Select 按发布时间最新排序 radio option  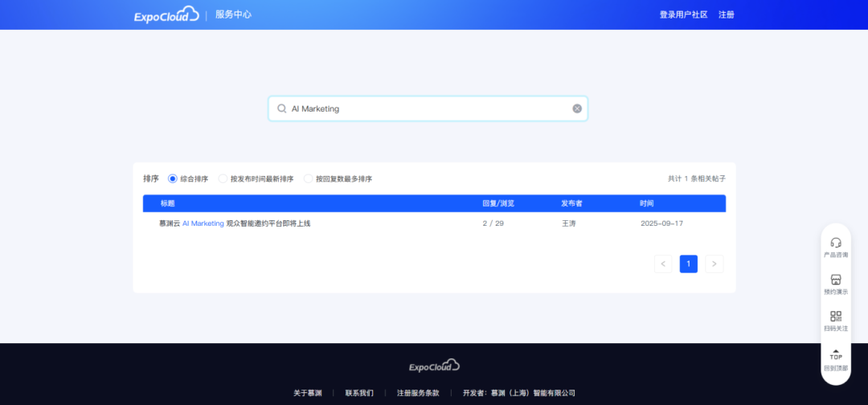223,178
